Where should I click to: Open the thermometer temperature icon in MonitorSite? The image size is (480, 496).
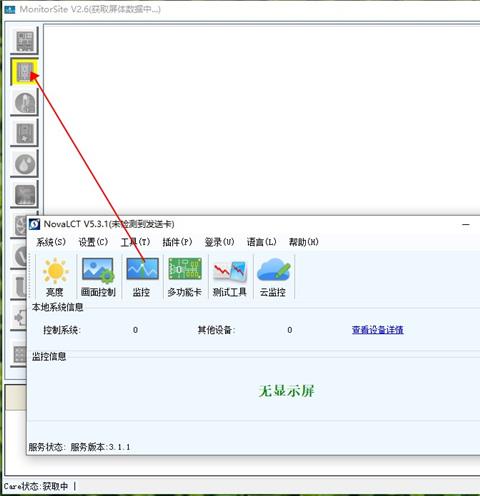pyautogui.click(x=24, y=102)
